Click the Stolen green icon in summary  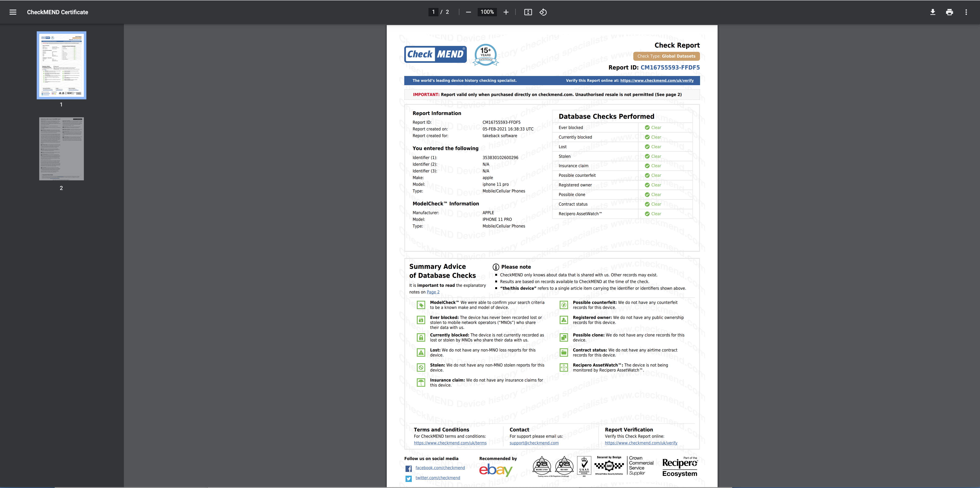421,368
